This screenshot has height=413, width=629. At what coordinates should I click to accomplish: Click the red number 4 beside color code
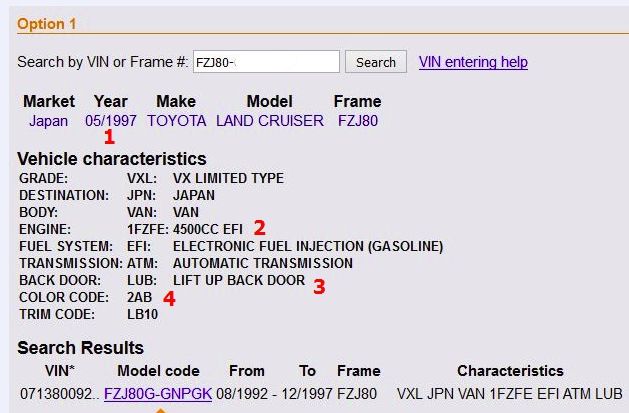coord(169,299)
